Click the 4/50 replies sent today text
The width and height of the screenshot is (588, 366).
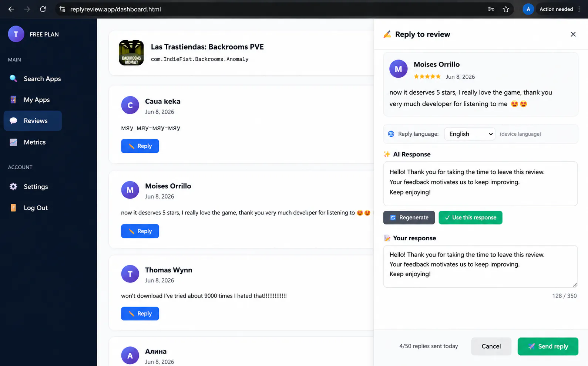[x=429, y=346]
